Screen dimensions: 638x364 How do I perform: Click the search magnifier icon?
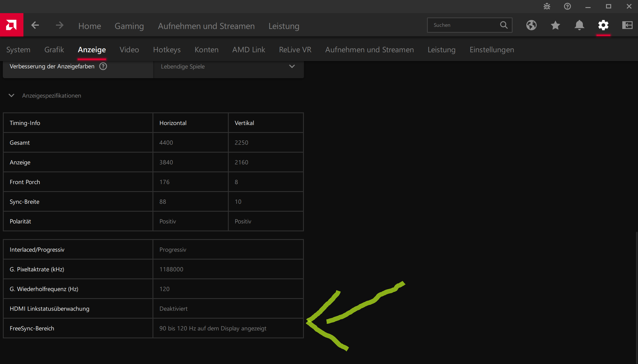(504, 25)
